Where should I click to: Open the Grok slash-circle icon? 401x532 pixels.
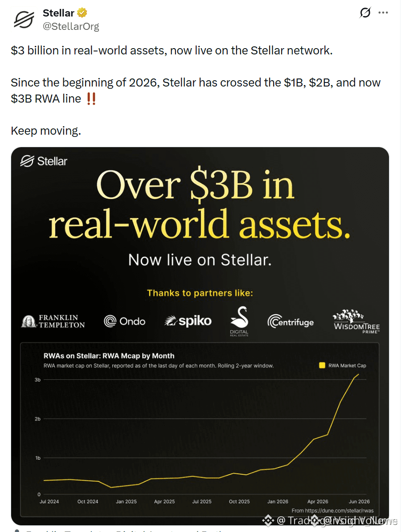(x=365, y=12)
